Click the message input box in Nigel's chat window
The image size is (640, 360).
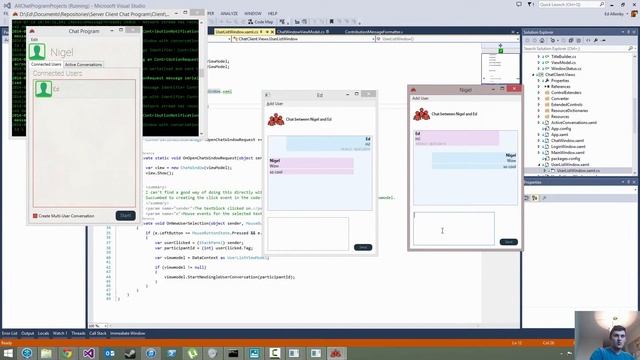454,229
